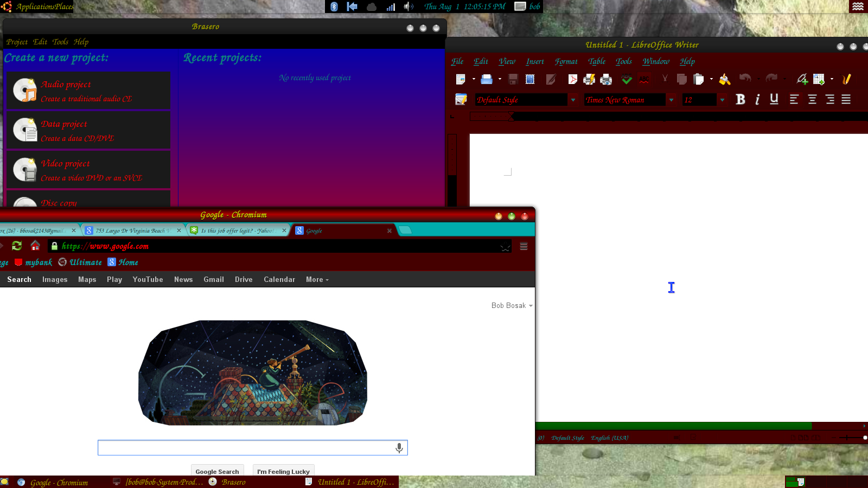868x488 pixels.
Task: Click the Google Search button
Action: point(217,471)
